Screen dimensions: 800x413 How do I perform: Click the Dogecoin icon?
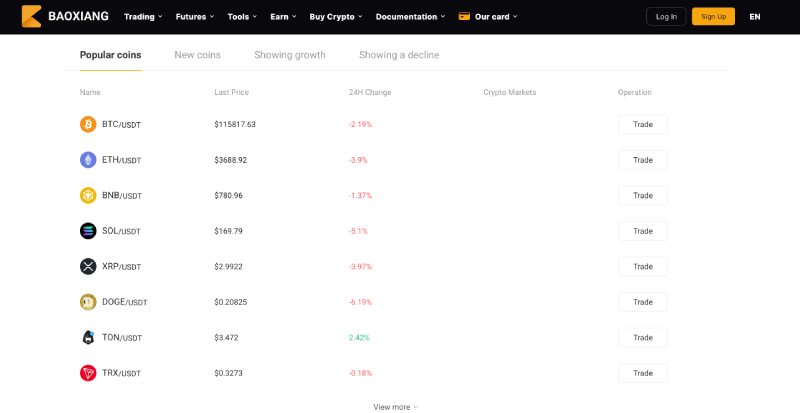click(x=88, y=302)
